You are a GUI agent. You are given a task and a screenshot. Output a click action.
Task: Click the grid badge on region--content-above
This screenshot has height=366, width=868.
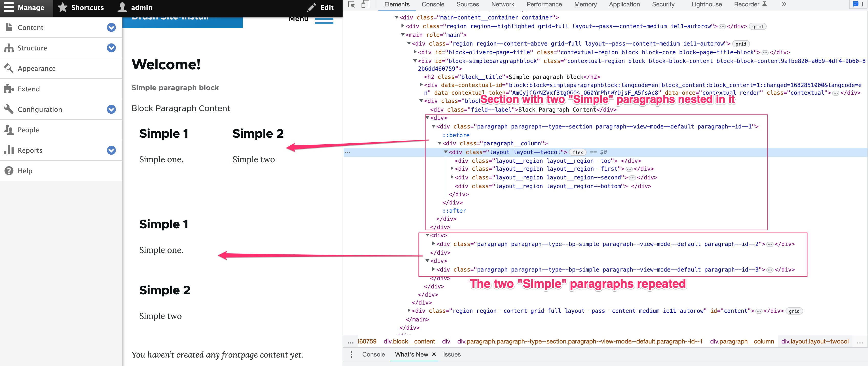741,44
